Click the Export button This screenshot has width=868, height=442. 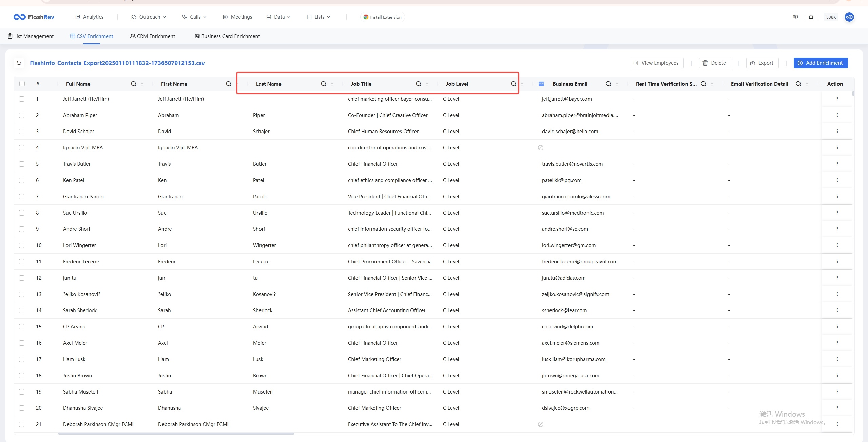click(x=762, y=63)
